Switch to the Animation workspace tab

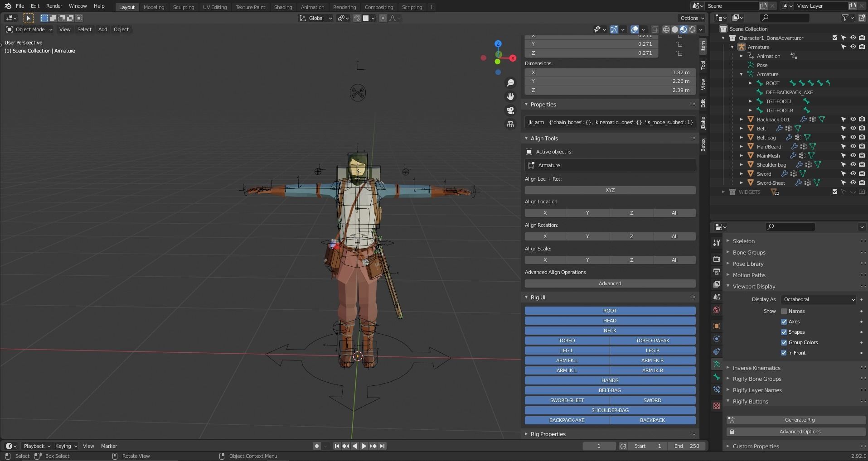pos(312,7)
